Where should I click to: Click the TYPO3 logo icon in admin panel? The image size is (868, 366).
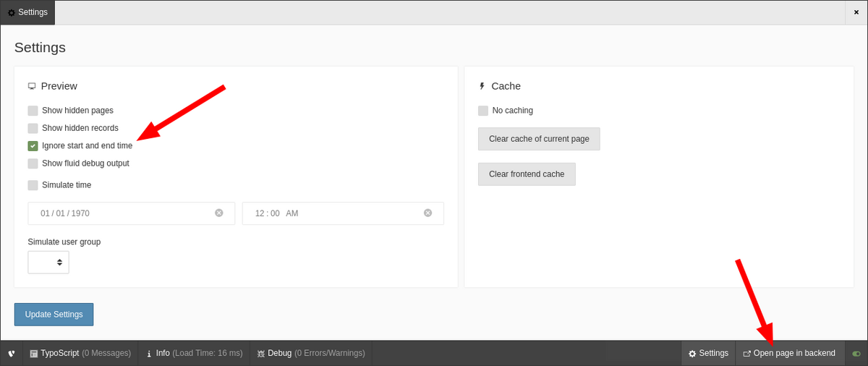pos(12,354)
